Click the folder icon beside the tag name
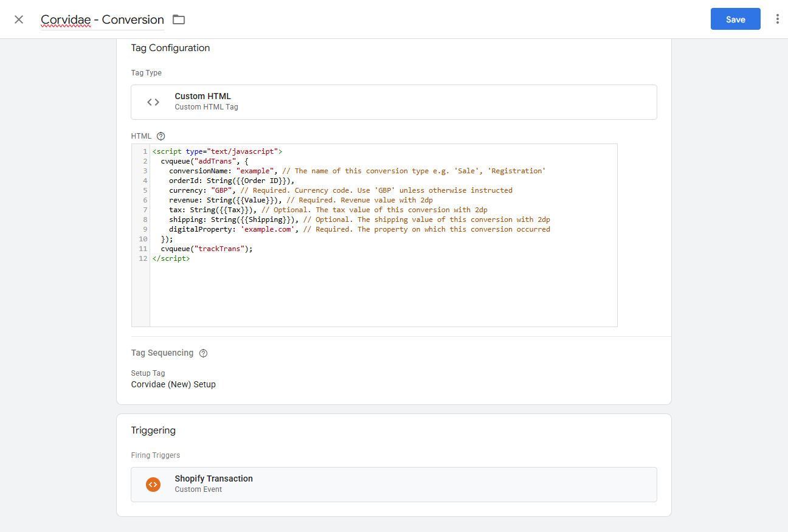 [x=178, y=19]
